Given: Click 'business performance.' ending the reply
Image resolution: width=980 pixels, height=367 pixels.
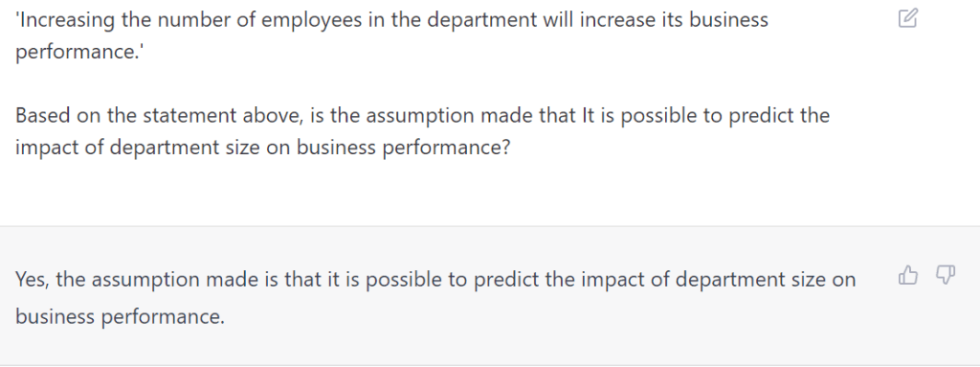Looking at the screenshot, I should click(x=120, y=317).
